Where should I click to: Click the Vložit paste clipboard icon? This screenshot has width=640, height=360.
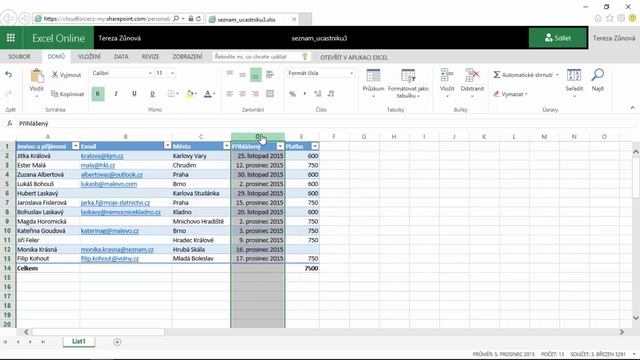37,76
